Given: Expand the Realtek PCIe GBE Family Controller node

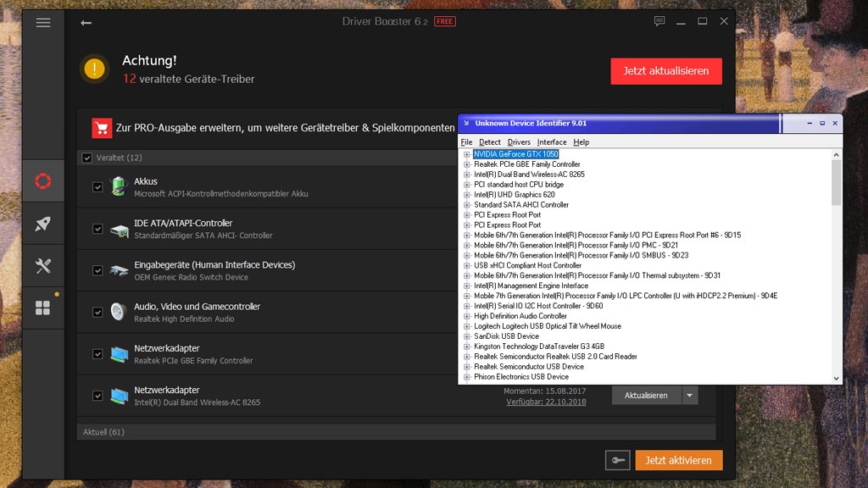Looking at the screenshot, I should tap(465, 163).
